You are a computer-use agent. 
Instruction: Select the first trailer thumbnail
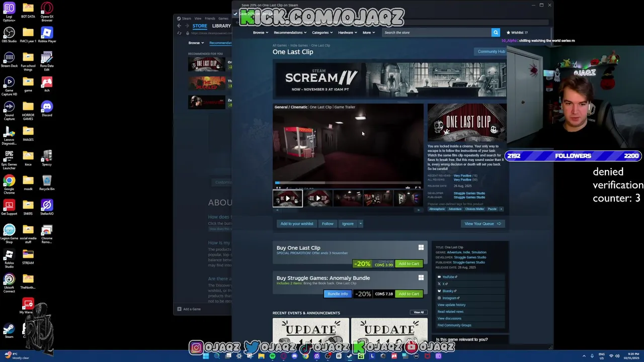(288, 199)
